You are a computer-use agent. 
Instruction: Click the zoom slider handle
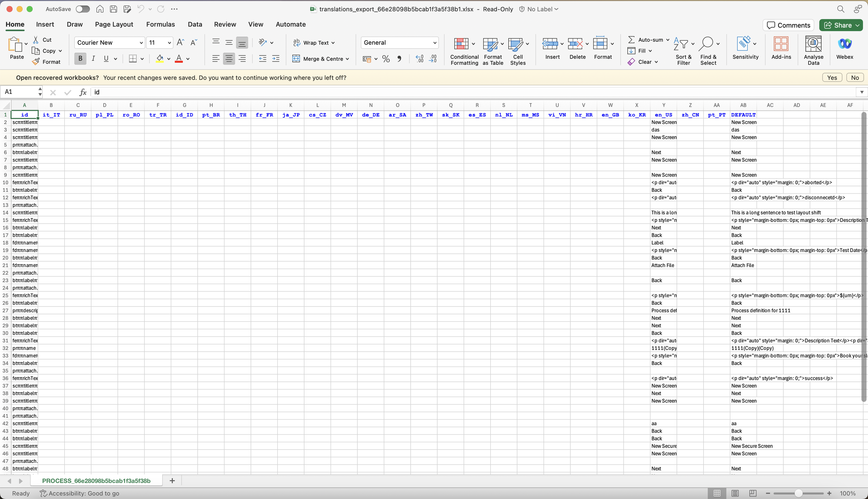pos(799,493)
